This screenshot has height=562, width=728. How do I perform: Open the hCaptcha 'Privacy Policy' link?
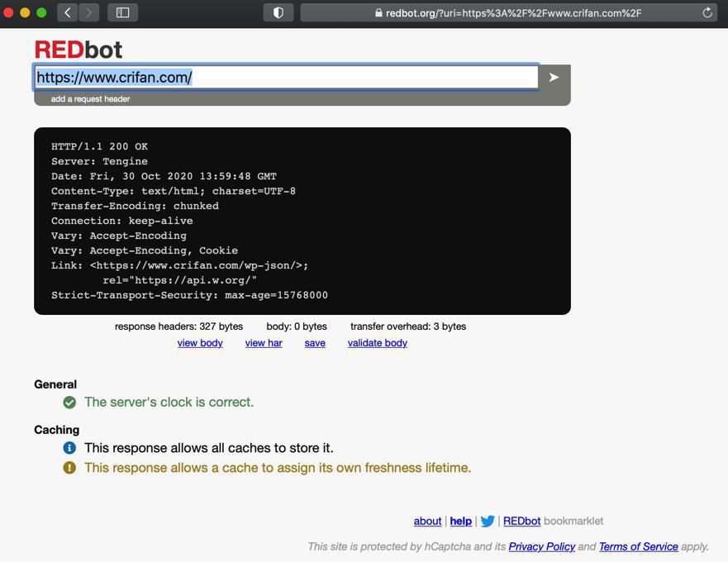[x=542, y=546]
